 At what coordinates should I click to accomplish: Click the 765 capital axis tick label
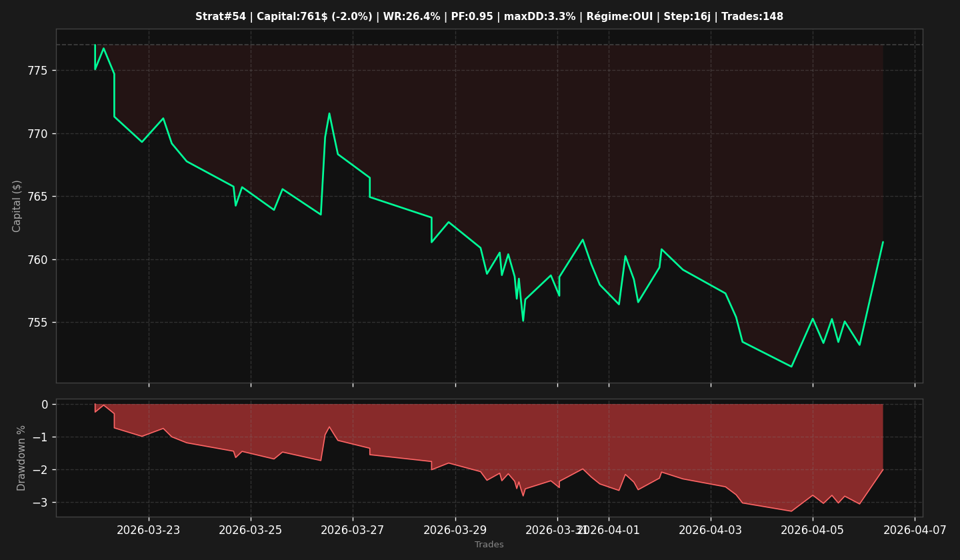point(39,197)
